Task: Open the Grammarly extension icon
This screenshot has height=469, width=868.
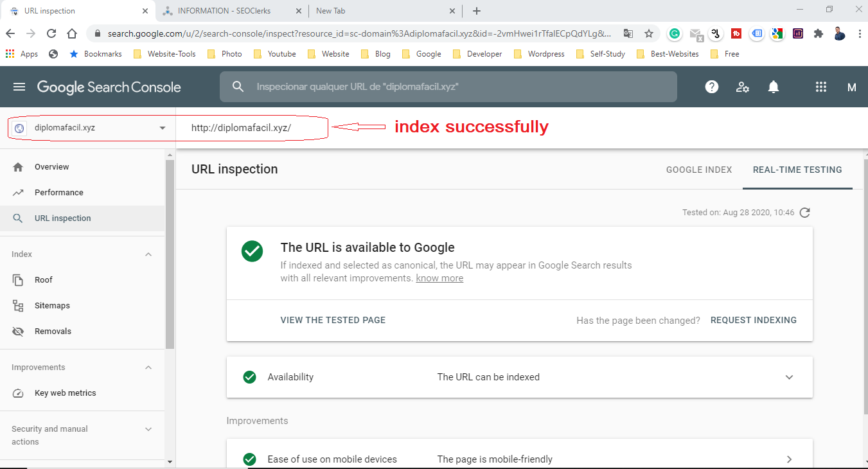Action: click(674, 33)
